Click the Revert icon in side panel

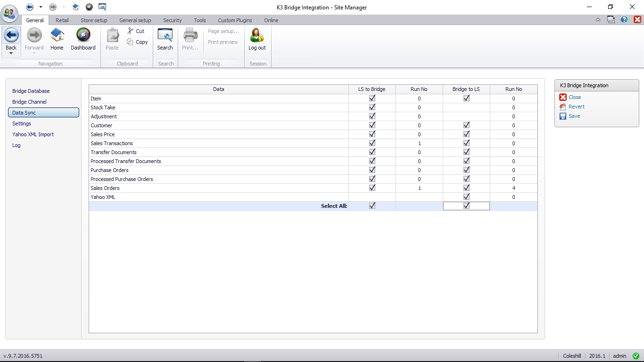[563, 107]
